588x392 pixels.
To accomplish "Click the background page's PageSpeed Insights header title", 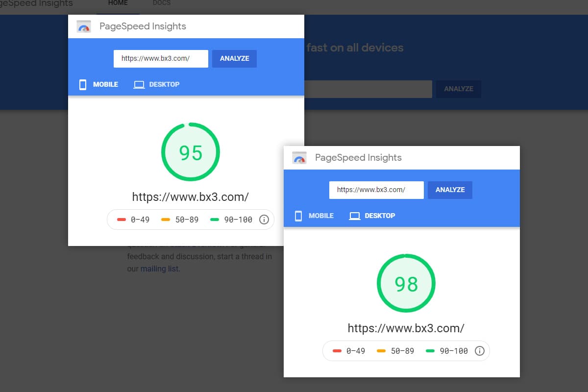I will click(x=36, y=3).
